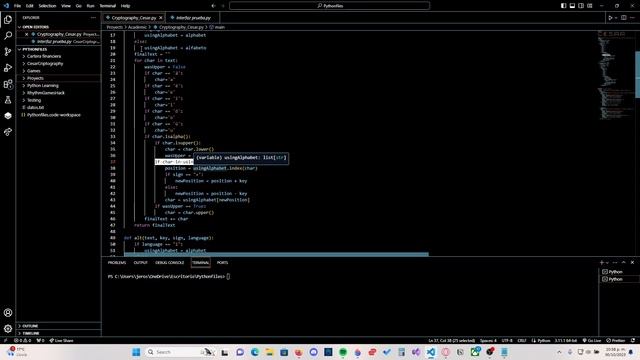Switch to the Problems panel tab
Viewport: 640px width, 360px height.
[x=117, y=263]
